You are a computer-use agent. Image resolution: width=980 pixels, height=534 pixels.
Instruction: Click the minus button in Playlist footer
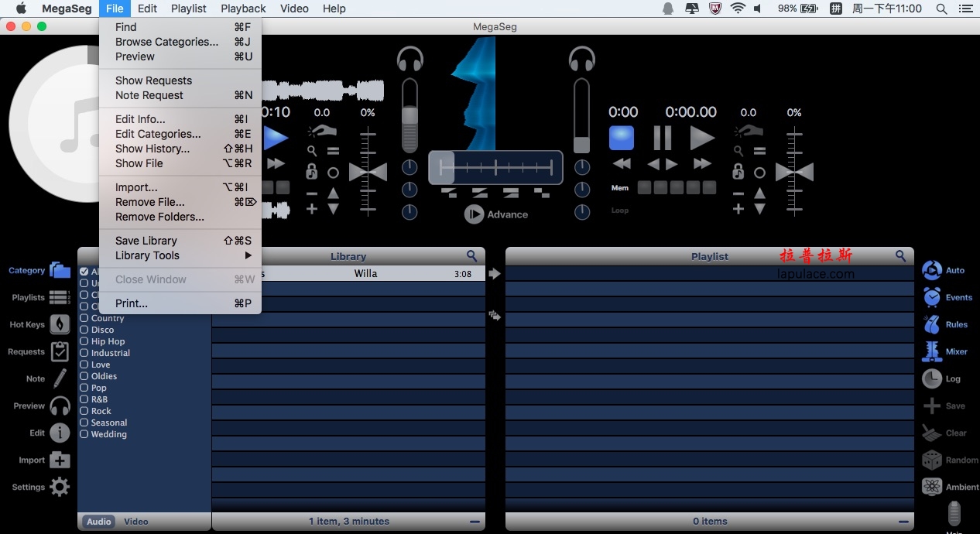tap(903, 522)
